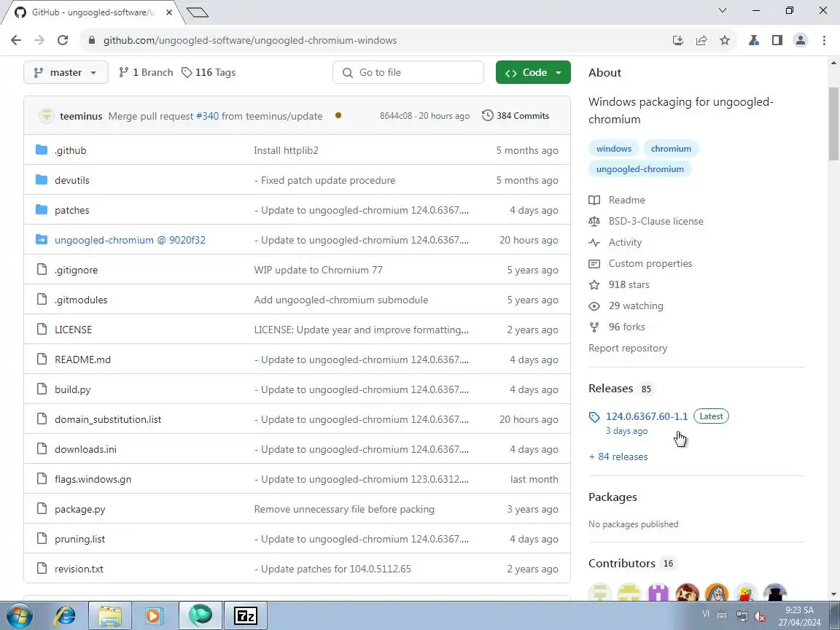This screenshot has height=630, width=840.
Task: Click the commit status yellow dot
Action: pyautogui.click(x=338, y=115)
